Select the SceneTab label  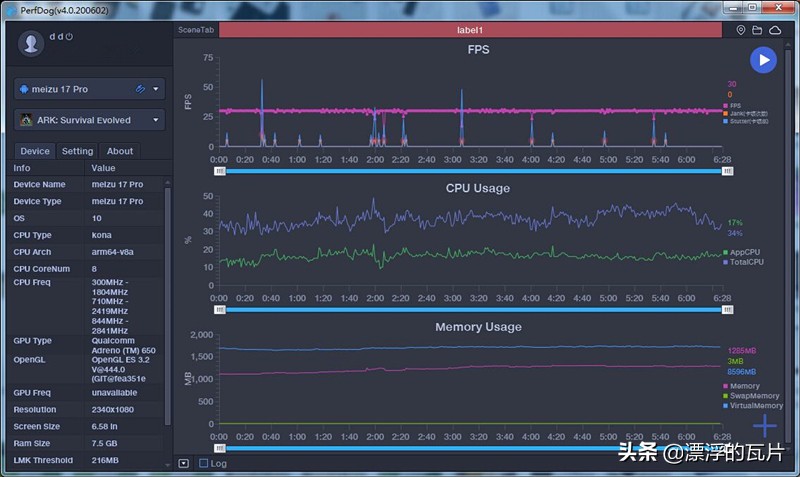196,30
